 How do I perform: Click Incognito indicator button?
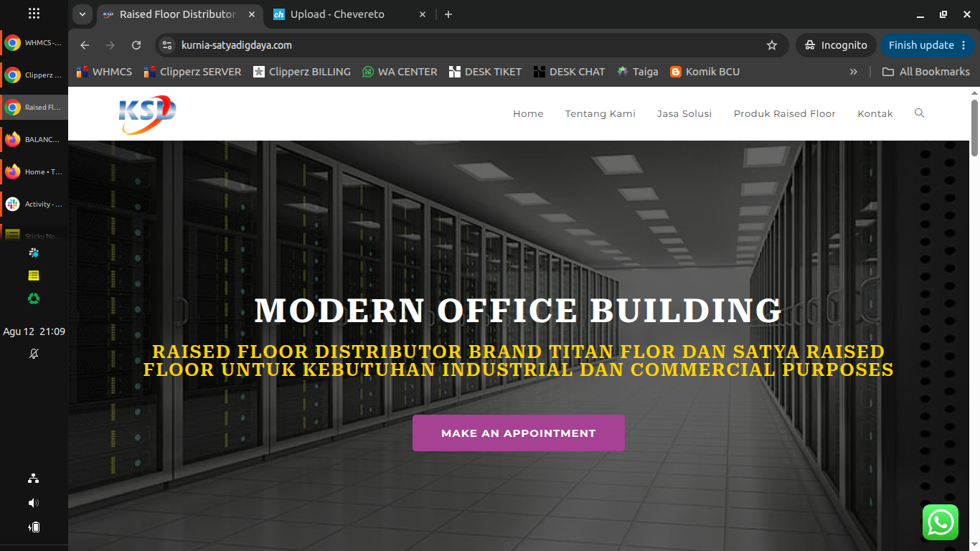click(836, 45)
